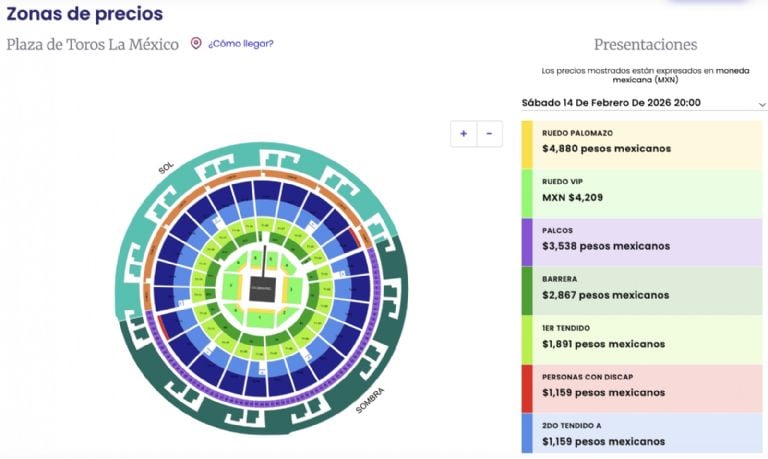The height and width of the screenshot is (459, 768).
Task: Click the SOL label on seat map
Action: [x=167, y=168]
